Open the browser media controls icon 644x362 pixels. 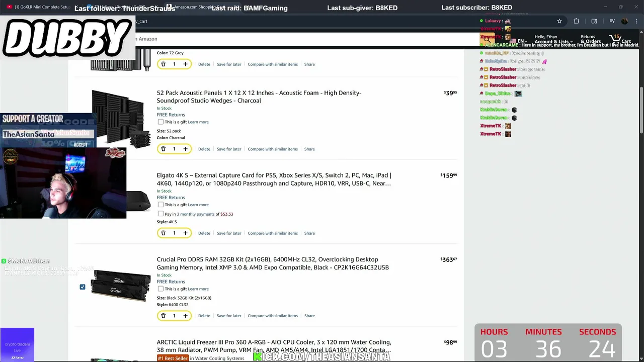coord(612,21)
